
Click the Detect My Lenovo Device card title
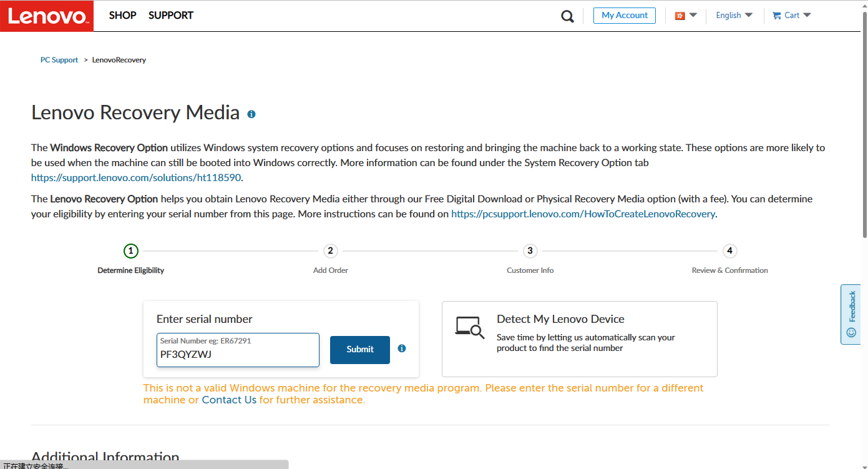click(560, 319)
